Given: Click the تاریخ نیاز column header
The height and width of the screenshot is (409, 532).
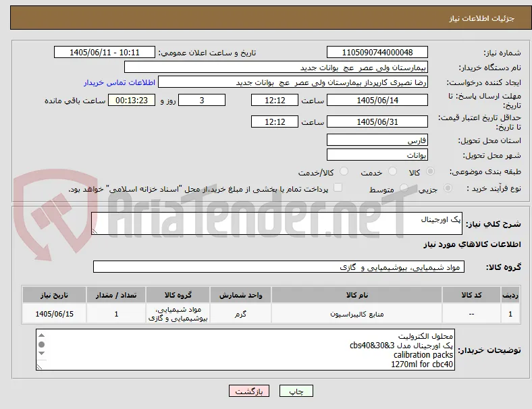Looking at the screenshot, I should tap(54, 295).
